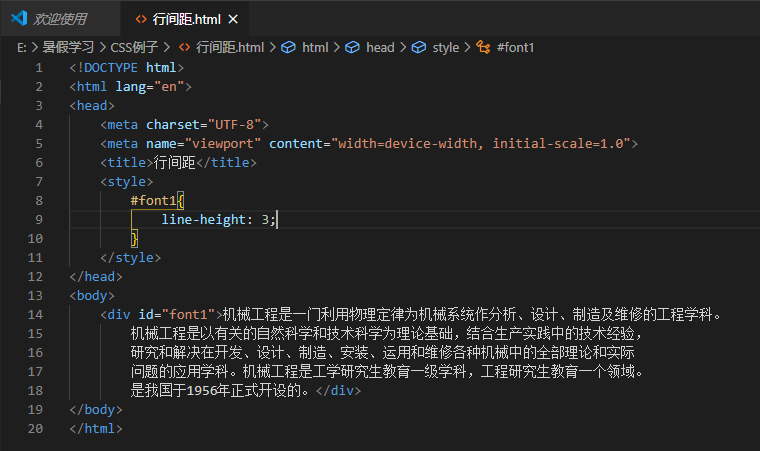Click the html cube icon in breadcrumb

(288, 48)
